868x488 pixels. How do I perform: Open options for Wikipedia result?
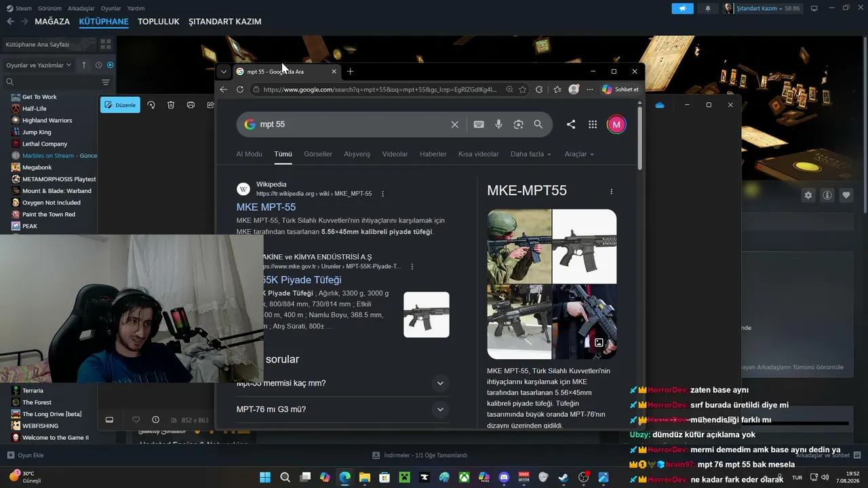point(382,194)
